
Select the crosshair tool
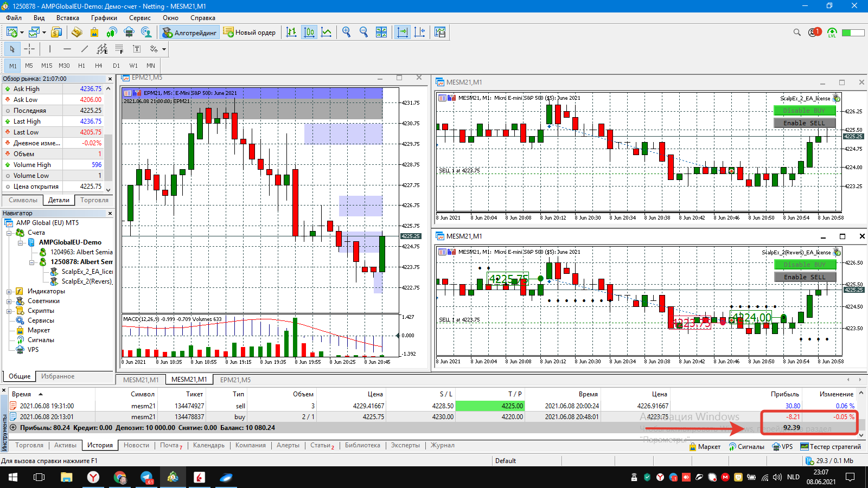(x=29, y=49)
